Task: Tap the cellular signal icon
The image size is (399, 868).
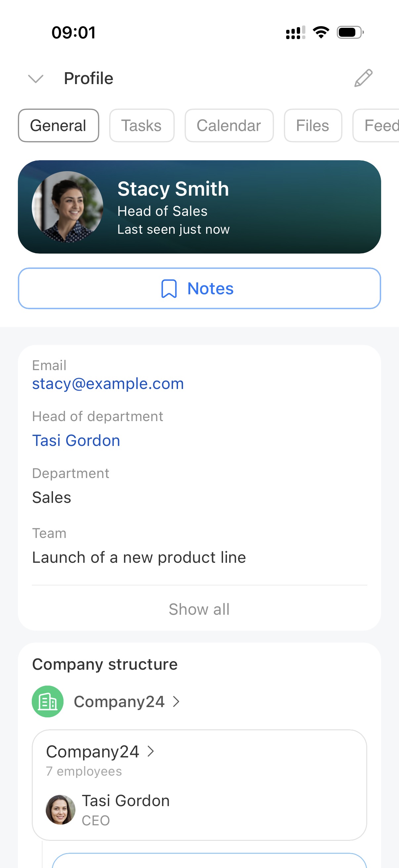Action: [295, 33]
